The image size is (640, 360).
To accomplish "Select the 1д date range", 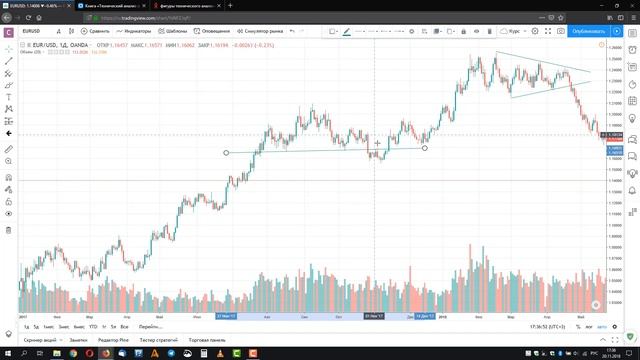I will (x=27, y=327).
